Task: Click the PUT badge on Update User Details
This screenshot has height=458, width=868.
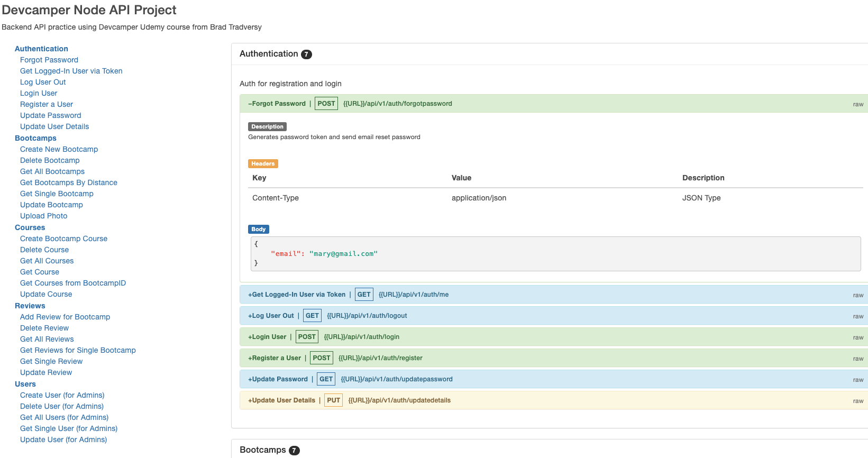Action: click(333, 400)
